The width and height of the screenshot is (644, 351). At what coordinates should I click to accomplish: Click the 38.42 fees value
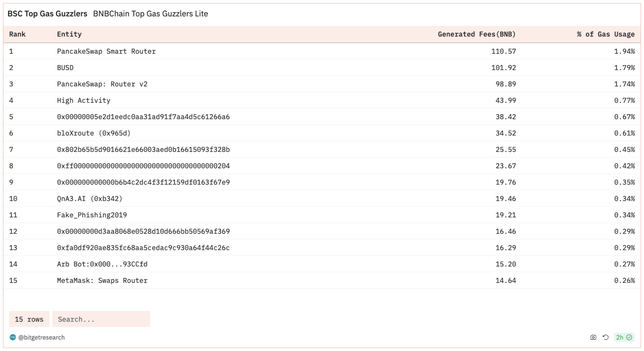coord(506,117)
